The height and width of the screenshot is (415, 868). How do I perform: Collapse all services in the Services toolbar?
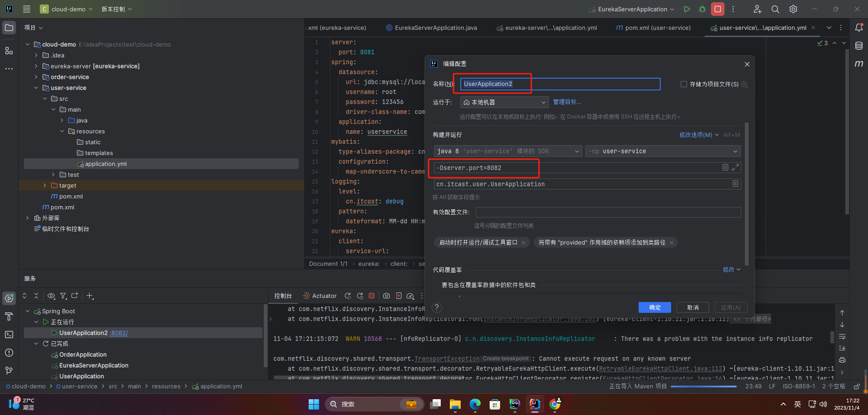coord(36,296)
